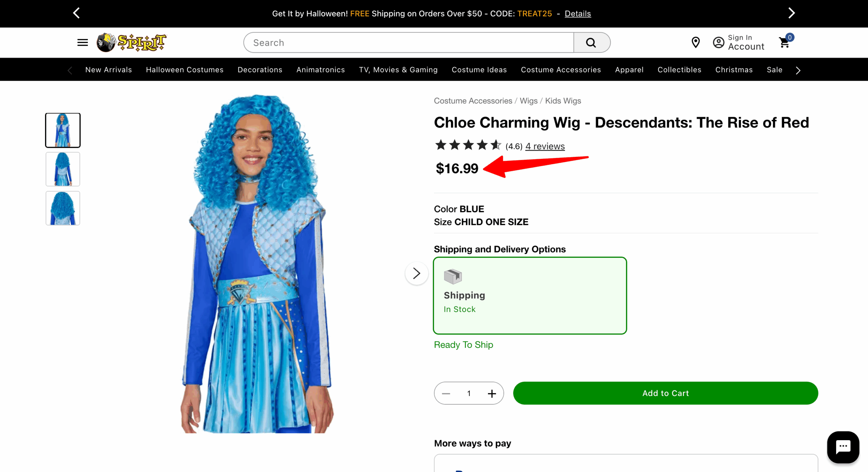Decrease quantity with the minus icon
This screenshot has width=868, height=472.
[446, 393]
